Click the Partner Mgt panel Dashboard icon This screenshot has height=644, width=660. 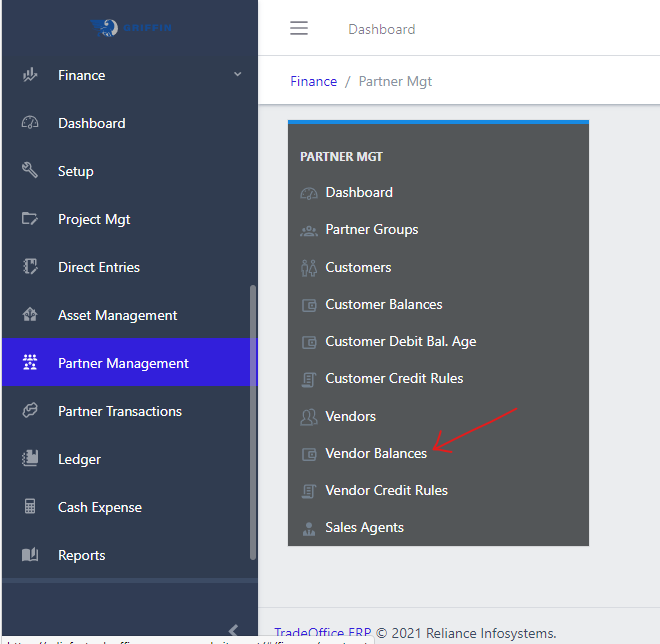pyautogui.click(x=309, y=193)
